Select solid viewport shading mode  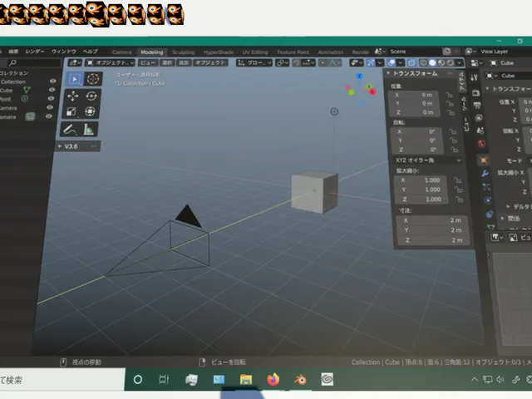[x=432, y=63]
